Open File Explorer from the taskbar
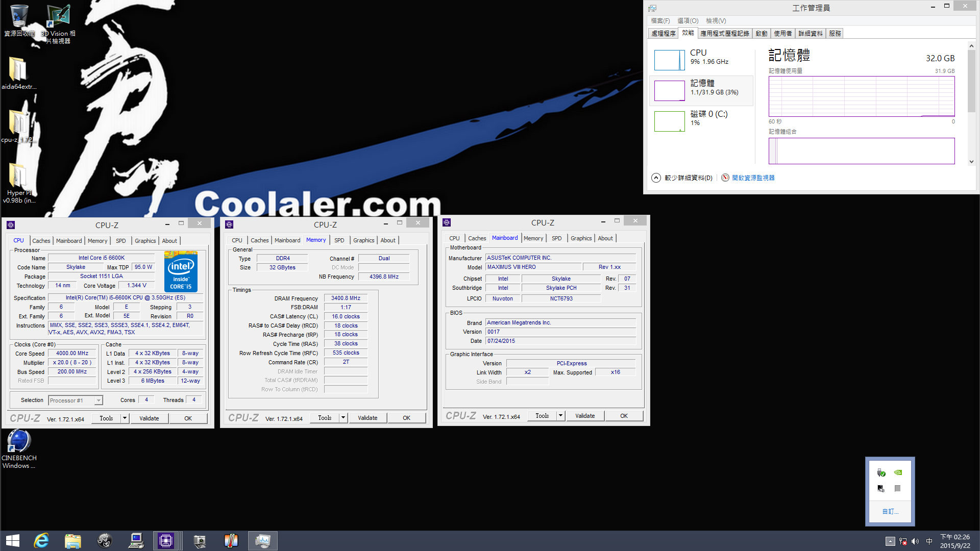Image resolution: width=980 pixels, height=551 pixels. coord(73,541)
